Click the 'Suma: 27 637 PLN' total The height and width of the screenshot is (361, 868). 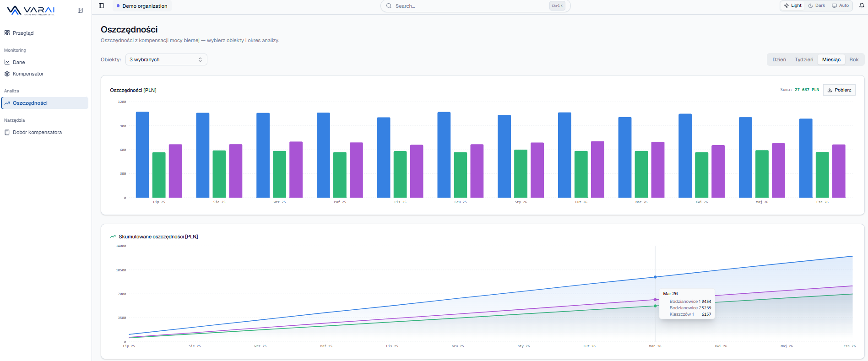coord(799,90)
